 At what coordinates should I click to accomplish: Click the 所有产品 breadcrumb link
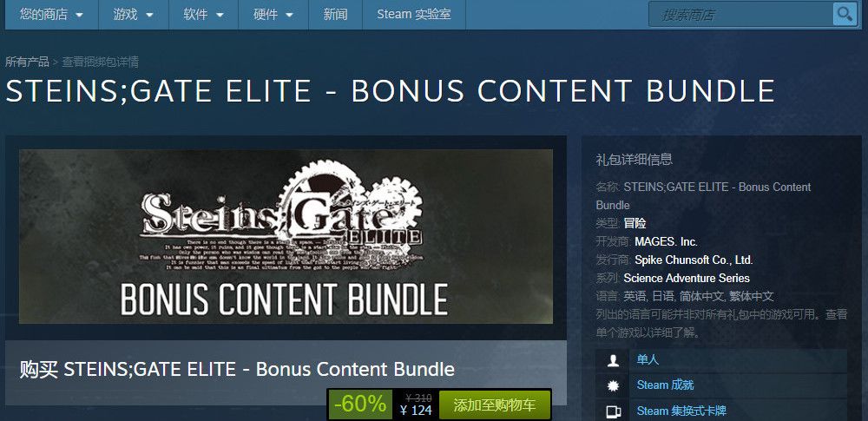[x=27, y=62]
